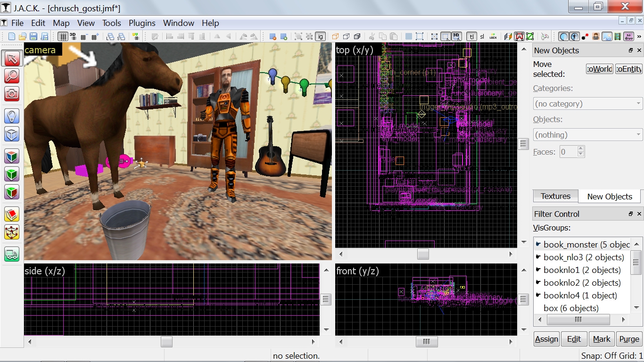Image resolution: width=644 pixels, height=362 pixels.
Task: Toggle the 'ig' ignore groups button
Action: (x=321, y=36)
